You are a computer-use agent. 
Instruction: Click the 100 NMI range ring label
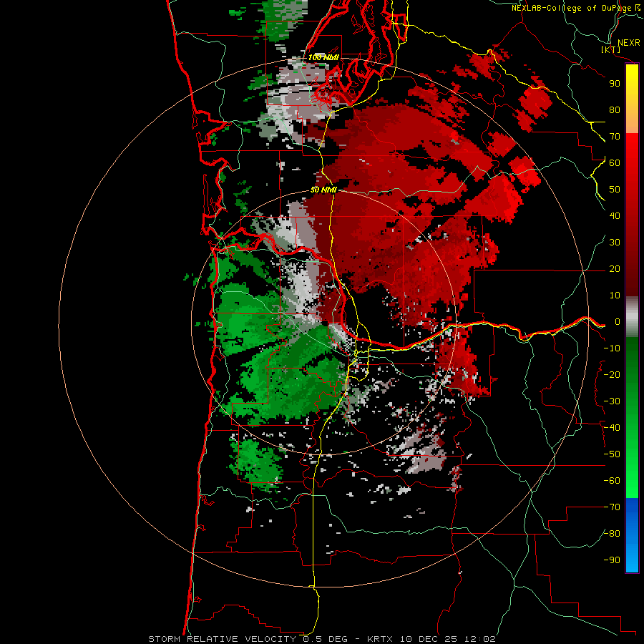point(323,57)
